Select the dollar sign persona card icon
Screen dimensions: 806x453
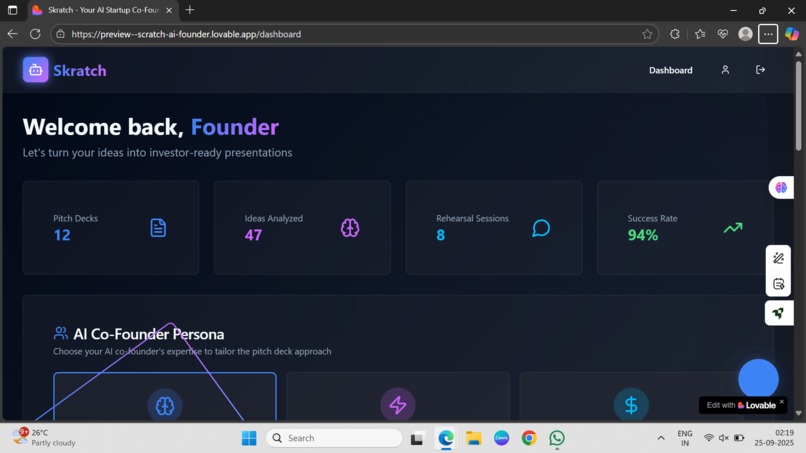[x=631, y=405]
